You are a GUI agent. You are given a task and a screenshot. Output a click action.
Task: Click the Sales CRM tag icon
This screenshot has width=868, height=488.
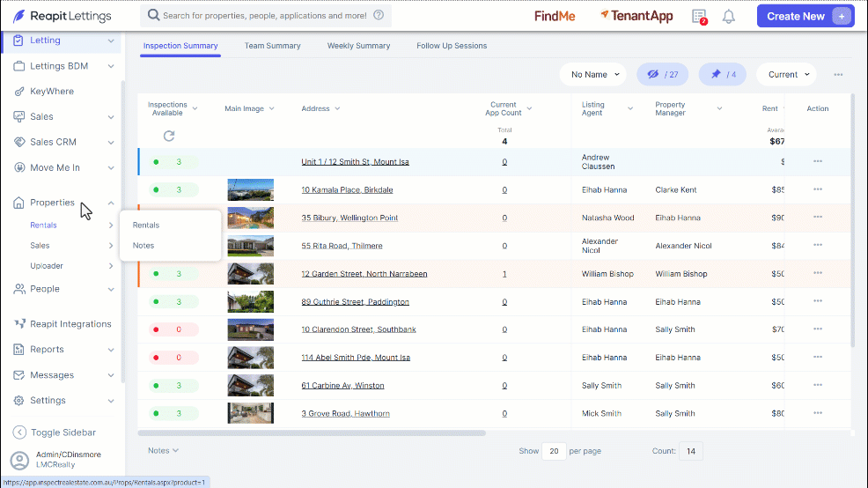point(18,143)
